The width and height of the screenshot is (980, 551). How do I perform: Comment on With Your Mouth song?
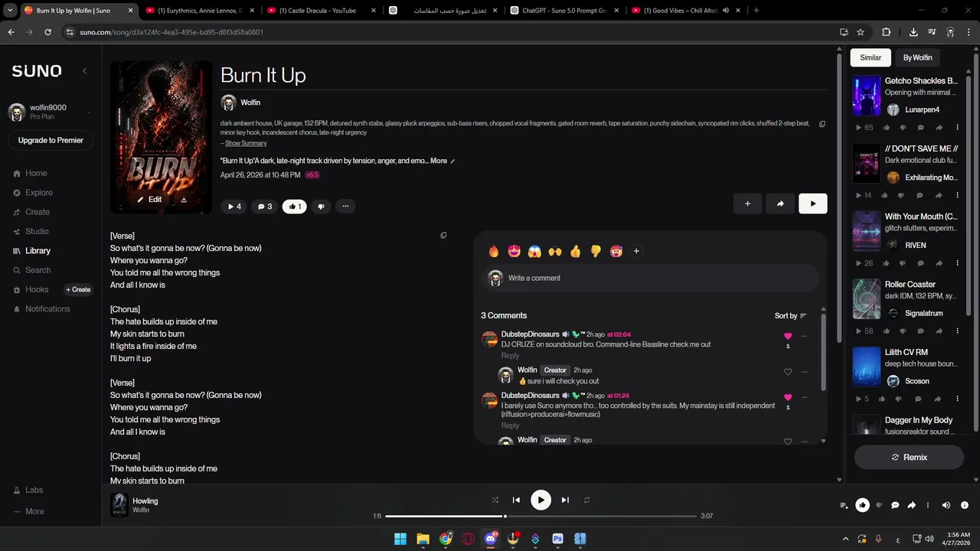(x=920, y=263)
